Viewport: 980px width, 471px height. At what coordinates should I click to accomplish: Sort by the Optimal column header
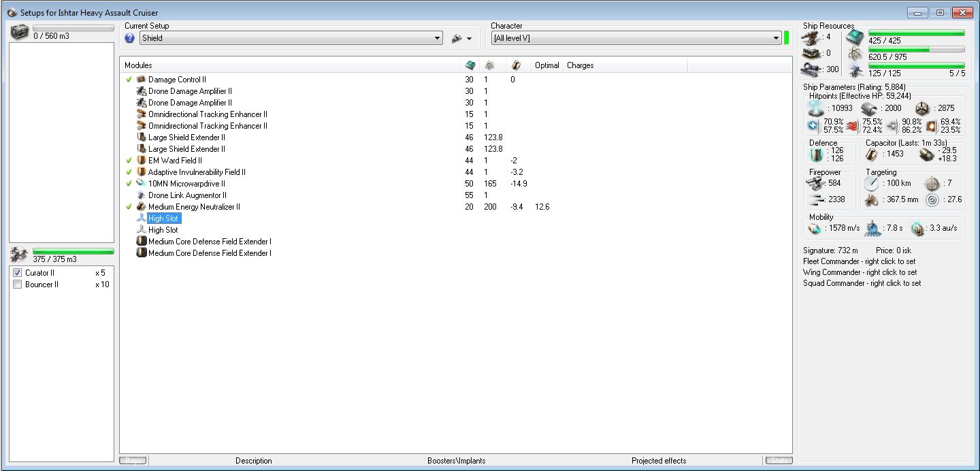click(x=546, y=65)
